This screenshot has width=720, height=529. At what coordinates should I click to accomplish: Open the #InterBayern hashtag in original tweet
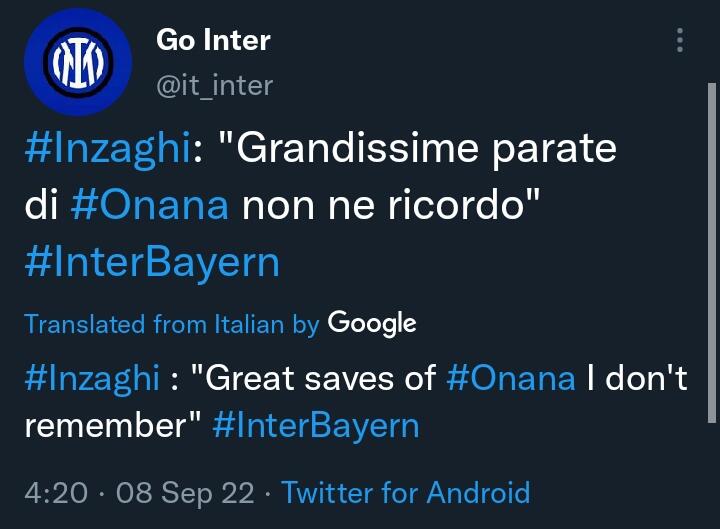coord(151,260)
